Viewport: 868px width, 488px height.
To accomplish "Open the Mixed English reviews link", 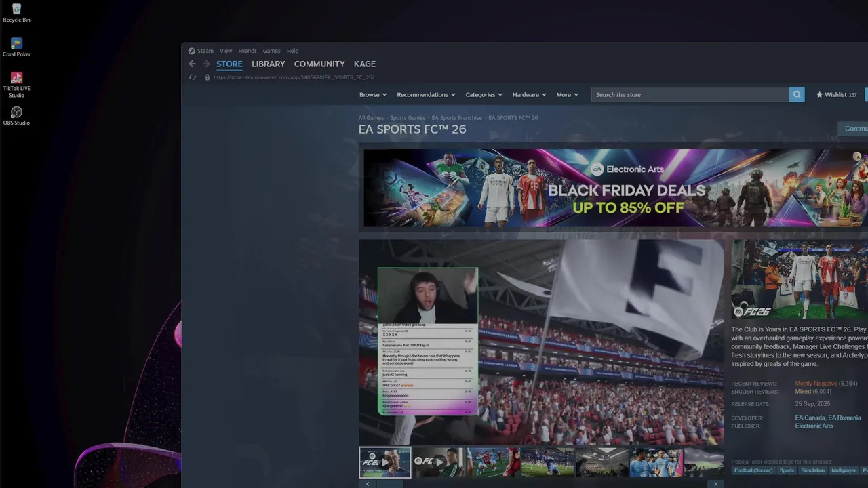I will pos(803,392).
